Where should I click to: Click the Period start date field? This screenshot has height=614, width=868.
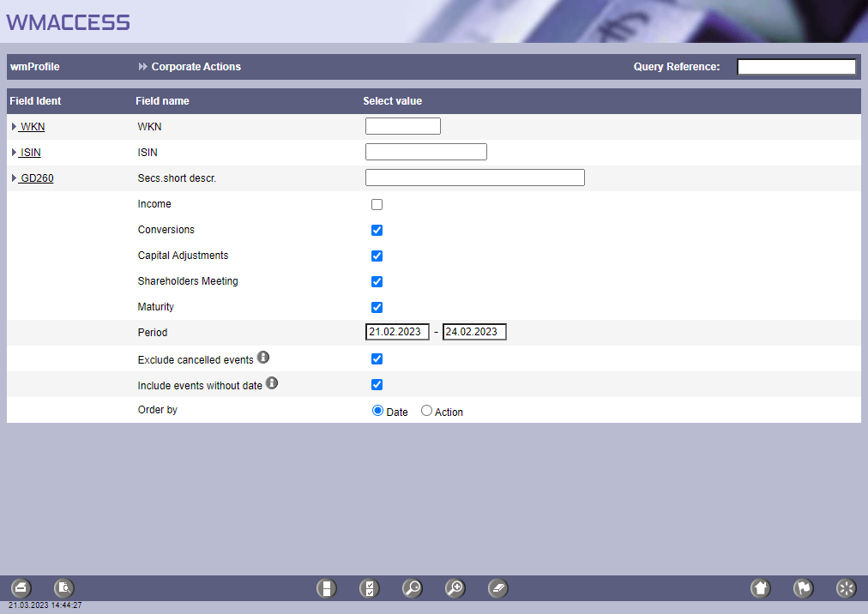point(397,332)
